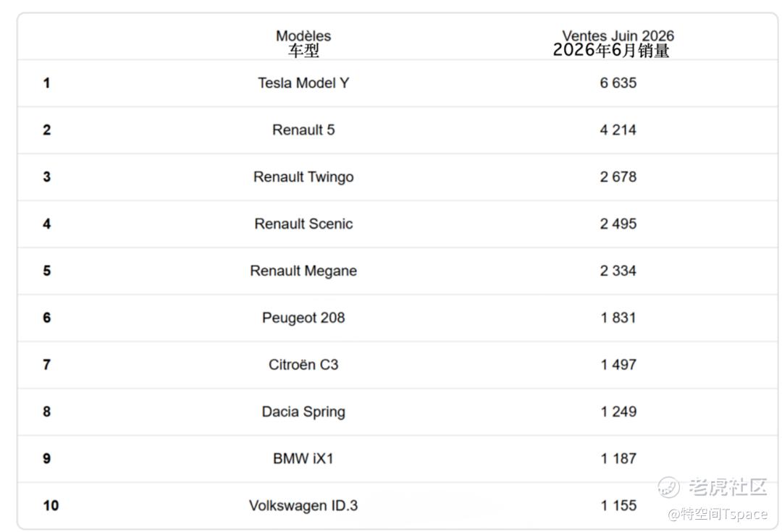Click the Modèles column header
Viewport: 782px width, 532px height.
point(303,43)
